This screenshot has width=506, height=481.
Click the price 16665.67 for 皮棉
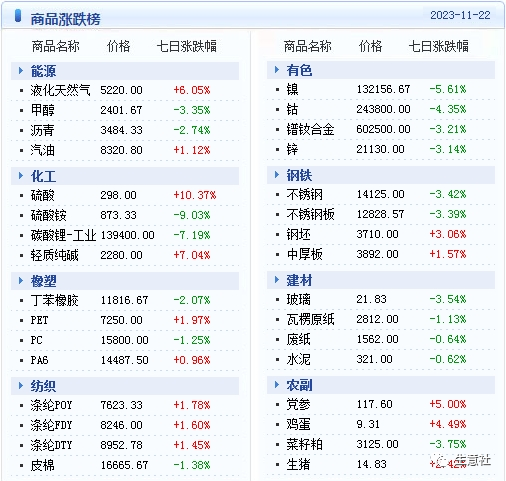[x=124, y=465]
